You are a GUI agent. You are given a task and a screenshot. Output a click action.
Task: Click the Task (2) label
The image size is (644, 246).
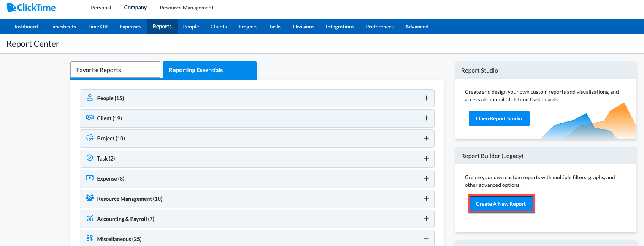click(106, 159)
